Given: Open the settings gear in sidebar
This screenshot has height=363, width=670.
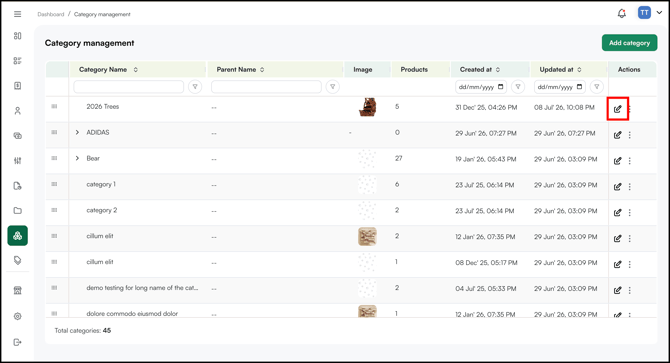Looking at the screenshot, I should 18,316.
